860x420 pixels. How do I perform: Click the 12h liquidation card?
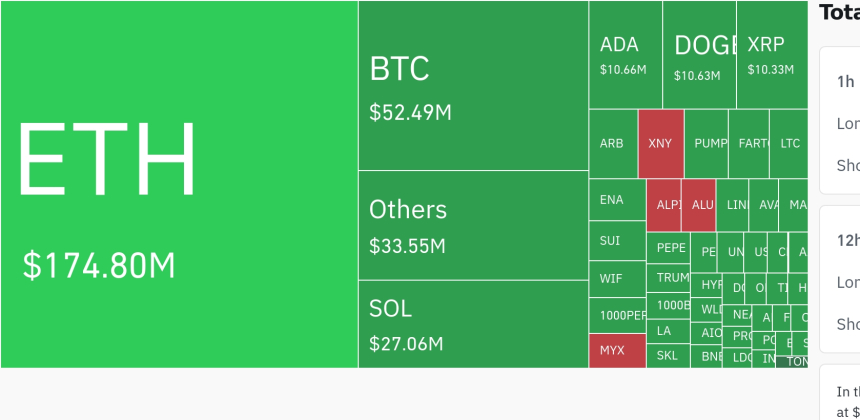click(840, 280)
